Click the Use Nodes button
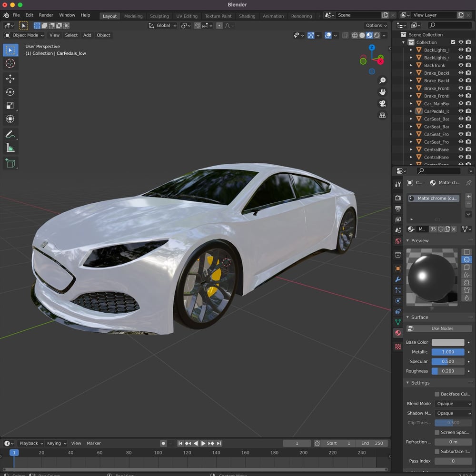 (x=439, y=328)
